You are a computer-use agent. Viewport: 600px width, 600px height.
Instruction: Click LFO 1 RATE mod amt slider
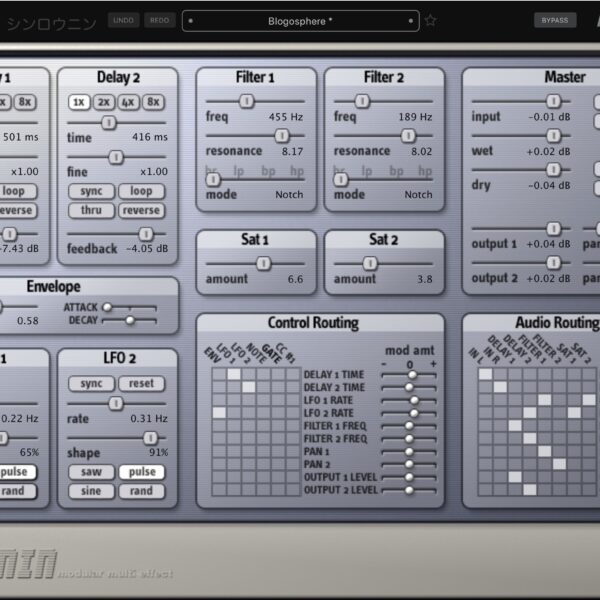click(x=409, y=401)
